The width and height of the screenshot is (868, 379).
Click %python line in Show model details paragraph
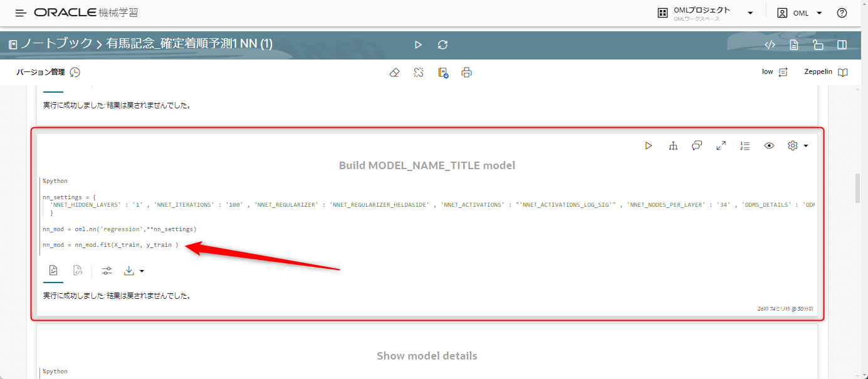click(55, 371)
